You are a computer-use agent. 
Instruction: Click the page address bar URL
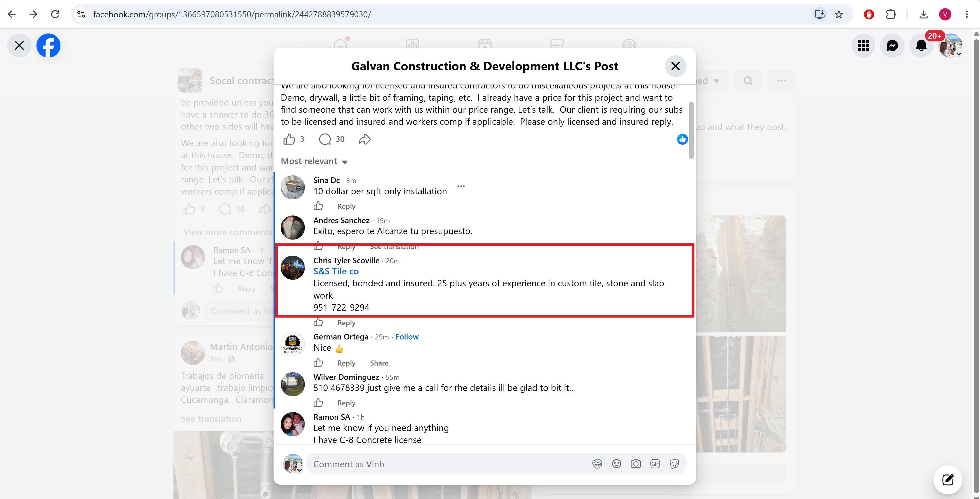click(232, 14)
